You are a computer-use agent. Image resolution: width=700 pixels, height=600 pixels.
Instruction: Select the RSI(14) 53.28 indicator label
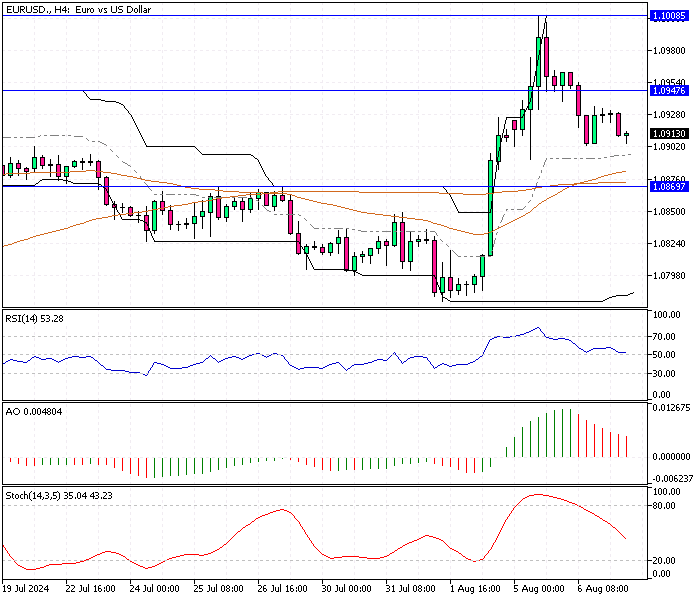point(33,319)
